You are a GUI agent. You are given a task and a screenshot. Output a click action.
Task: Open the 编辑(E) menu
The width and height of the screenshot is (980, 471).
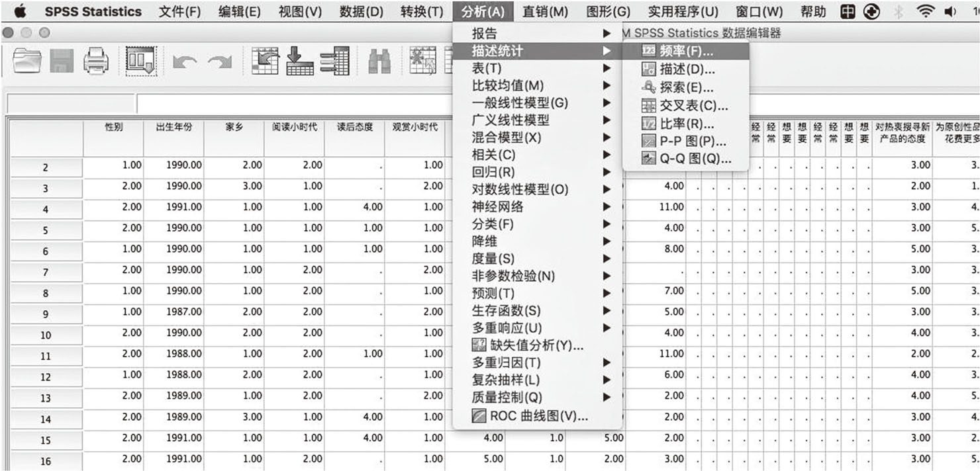[240, 11]
